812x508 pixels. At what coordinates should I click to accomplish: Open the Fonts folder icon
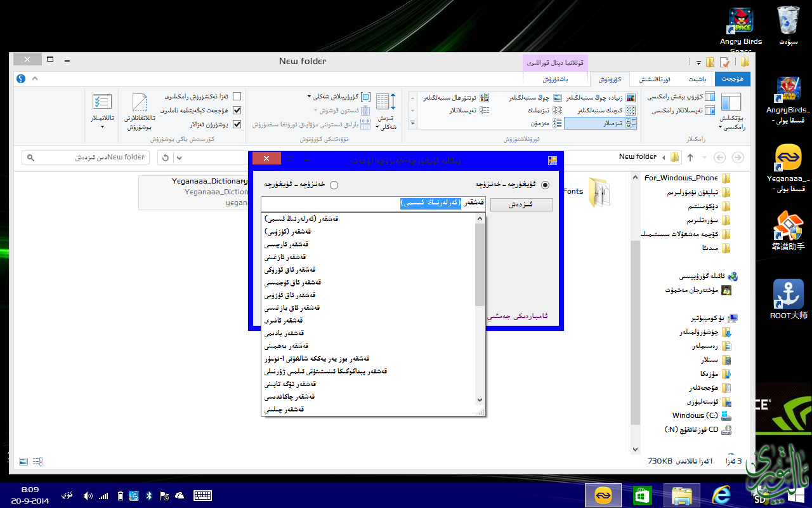tap(599, 192)
